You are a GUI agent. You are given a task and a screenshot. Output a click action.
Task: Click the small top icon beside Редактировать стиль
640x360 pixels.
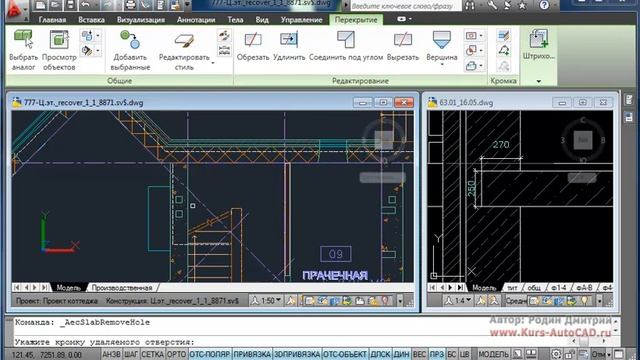click(x=224, y=36)
